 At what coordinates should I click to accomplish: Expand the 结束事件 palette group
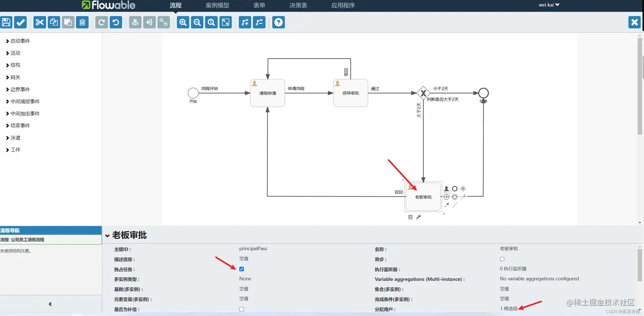pyautogui.click(x=18, y=125)
